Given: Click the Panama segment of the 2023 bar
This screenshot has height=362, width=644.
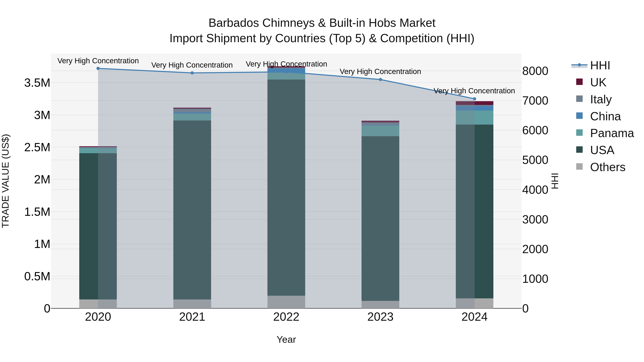Looking at the screenshot, I should click(x=380, y=131).
